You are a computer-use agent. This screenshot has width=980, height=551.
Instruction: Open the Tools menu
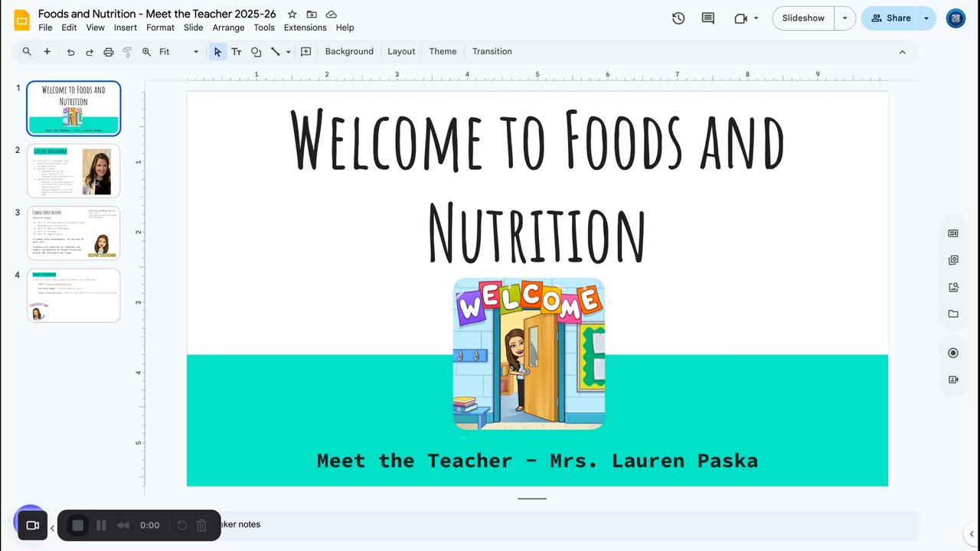[x=264, y=28]
